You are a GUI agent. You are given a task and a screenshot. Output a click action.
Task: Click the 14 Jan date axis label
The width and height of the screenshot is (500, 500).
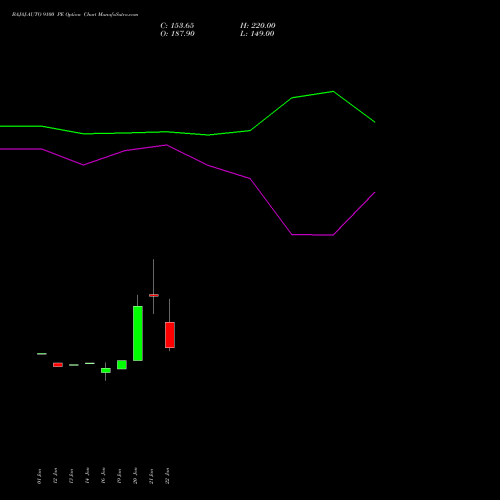(87, 476)
